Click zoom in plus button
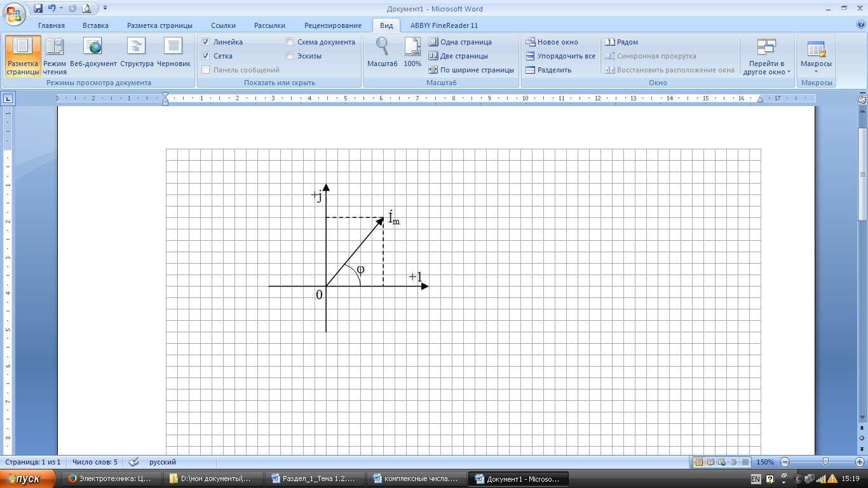This screenshot has height=488, width=868. click(860, 462)
